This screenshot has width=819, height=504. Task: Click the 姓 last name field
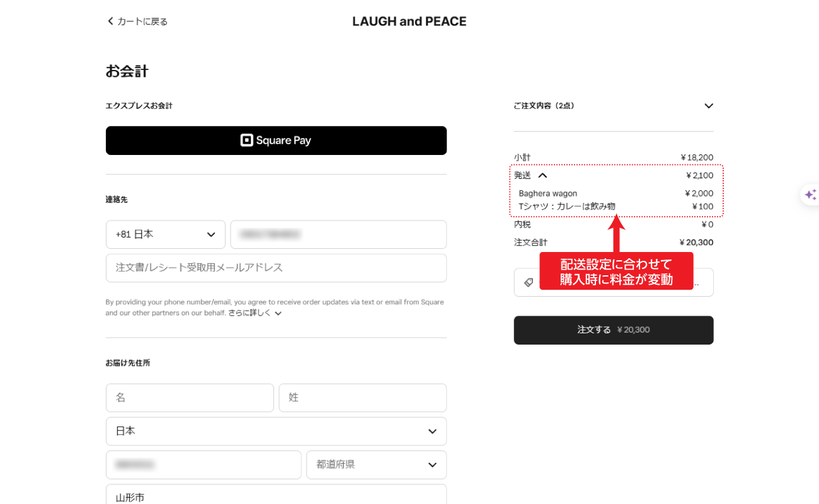(x=362, y=398)
